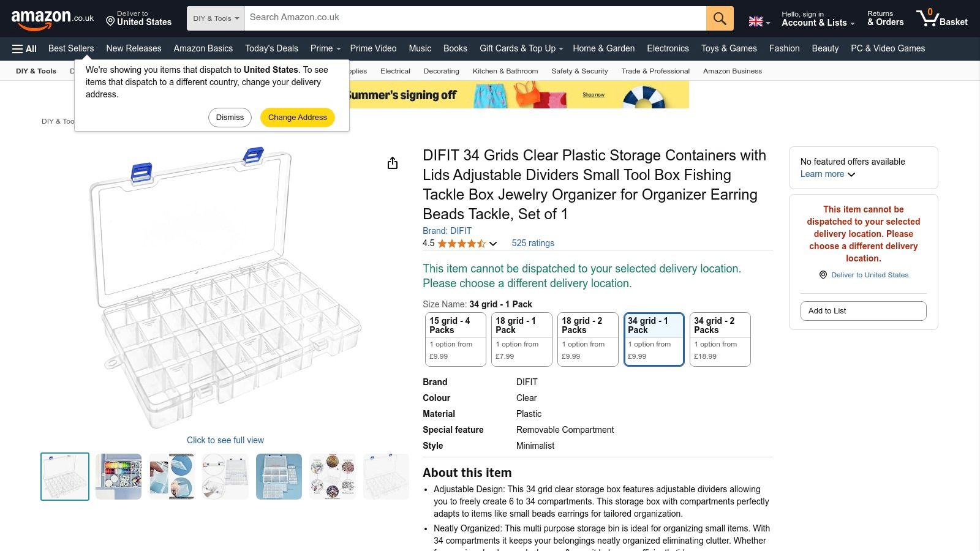Open the Toys & Games menu item
This screenshot has width=980, height=551.
tap(729, 48)
